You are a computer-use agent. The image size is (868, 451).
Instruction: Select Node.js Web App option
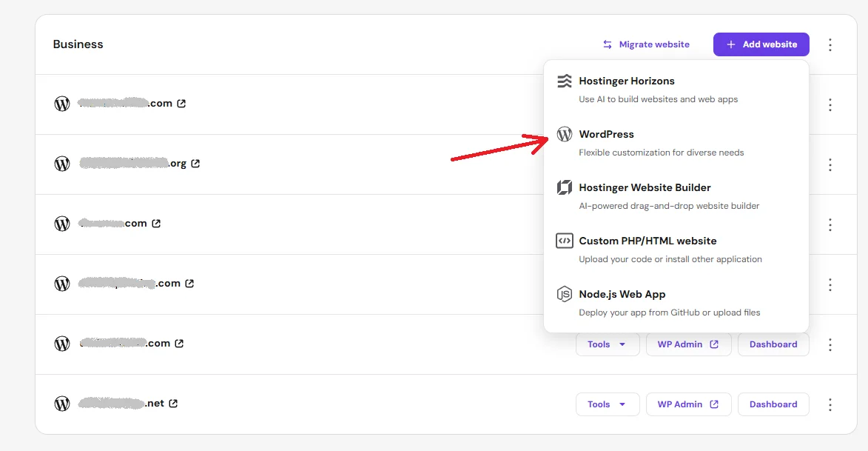pyautogui.click(x=622, y=294)
